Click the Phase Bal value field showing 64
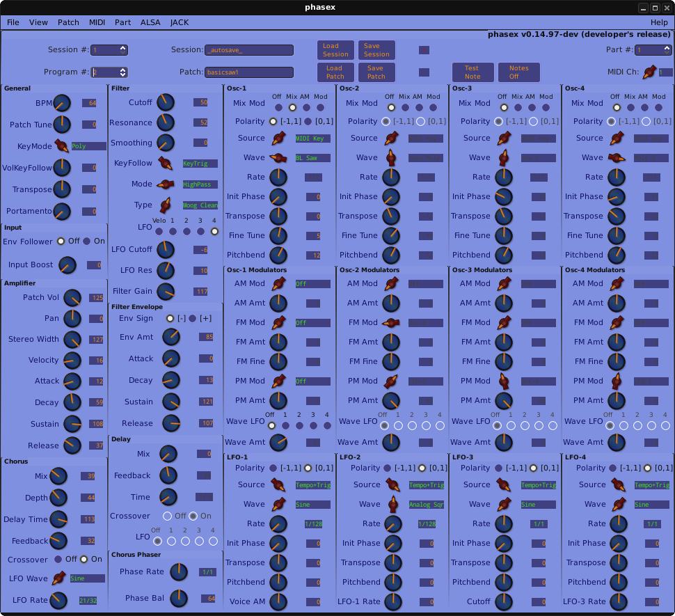Screen dimensions: 675x616 pos(208,599)
